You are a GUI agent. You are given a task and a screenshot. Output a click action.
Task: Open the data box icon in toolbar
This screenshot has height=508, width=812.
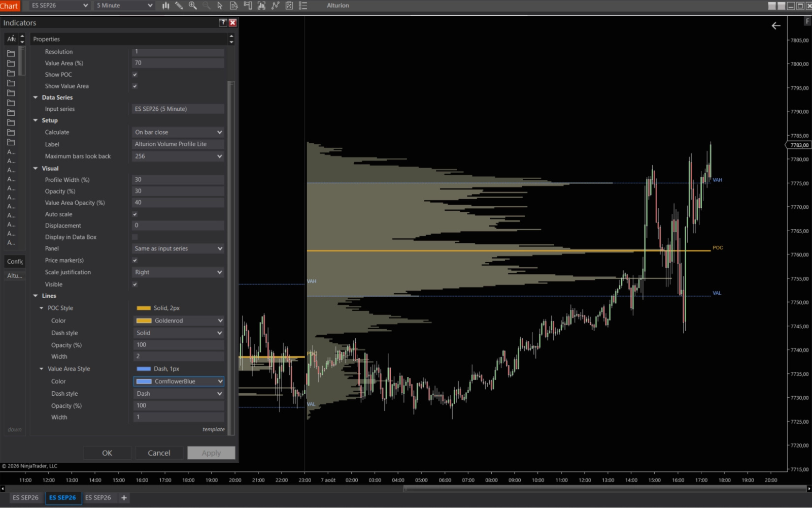click(233, 6)
